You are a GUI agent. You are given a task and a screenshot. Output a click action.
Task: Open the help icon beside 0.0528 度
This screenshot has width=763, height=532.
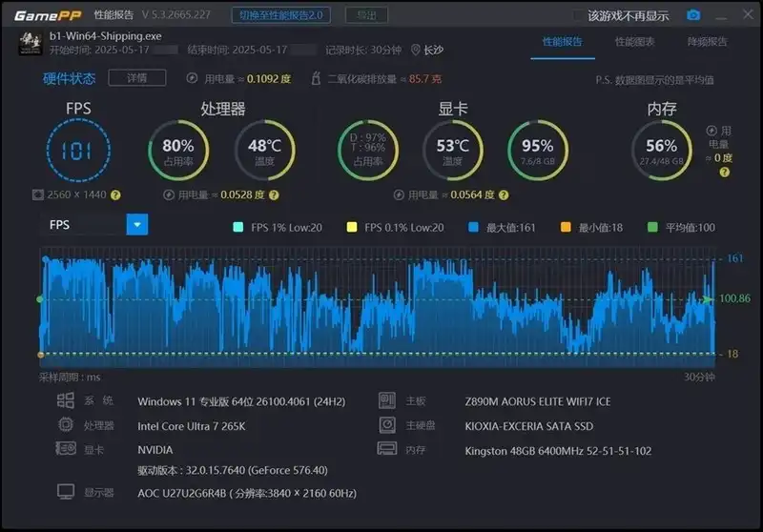coord(274,195)
